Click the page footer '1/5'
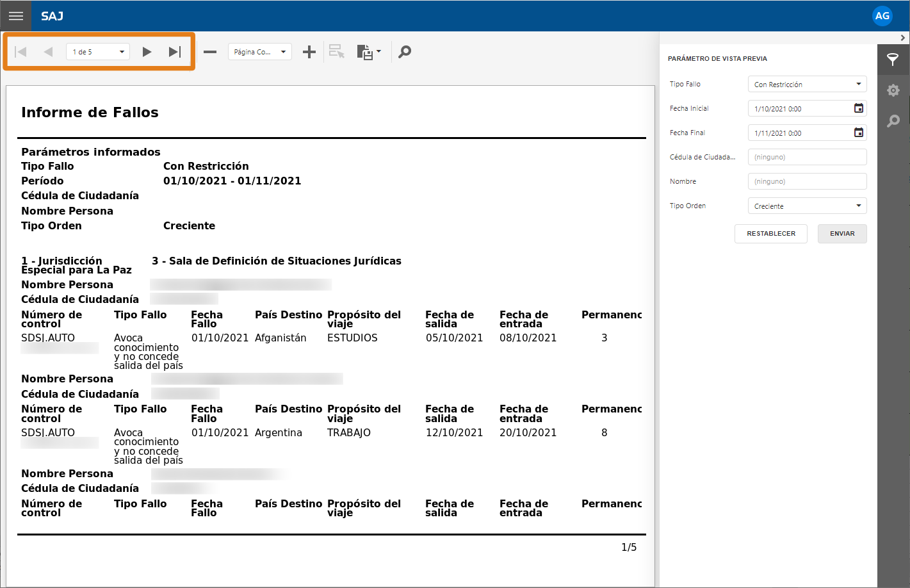This screenshot has height=588, width=910. 629,547
